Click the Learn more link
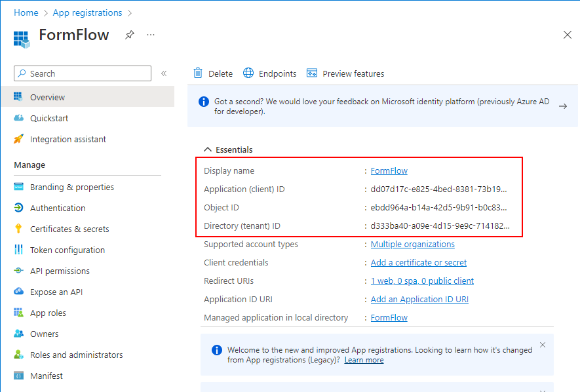 click(364, 360)
